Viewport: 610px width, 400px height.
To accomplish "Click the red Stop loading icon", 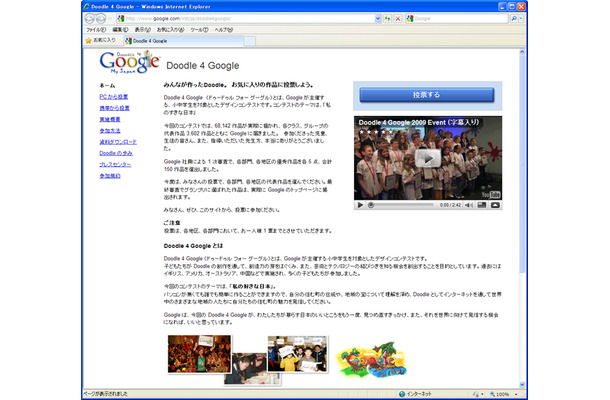I will (398, 18).
